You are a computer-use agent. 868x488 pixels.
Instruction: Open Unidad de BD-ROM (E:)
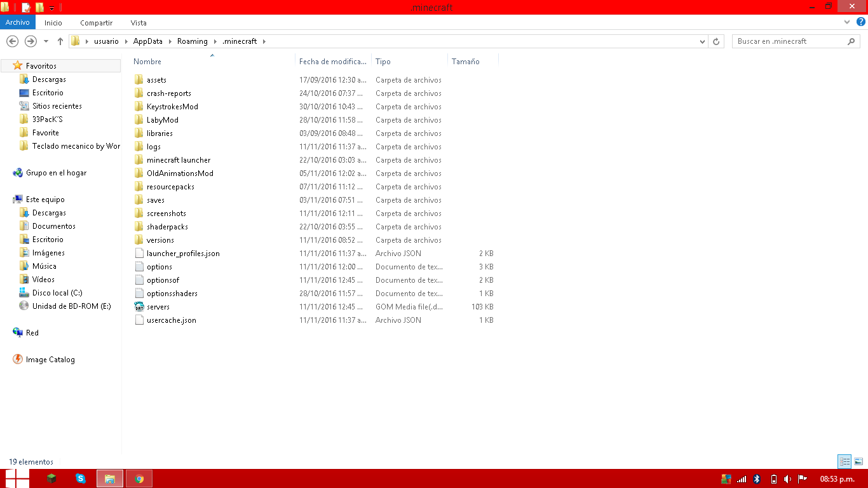[x=72, y=306]
